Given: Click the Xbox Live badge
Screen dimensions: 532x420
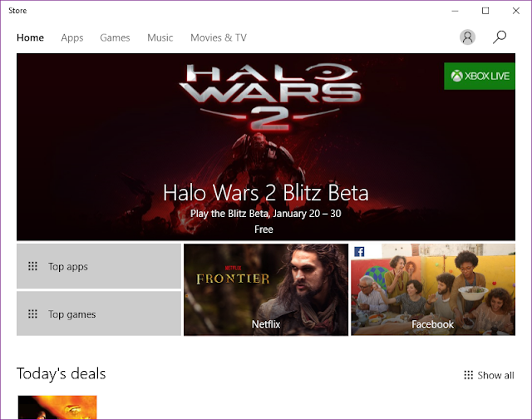Looking at the screenshot, I should coord(480,76).
